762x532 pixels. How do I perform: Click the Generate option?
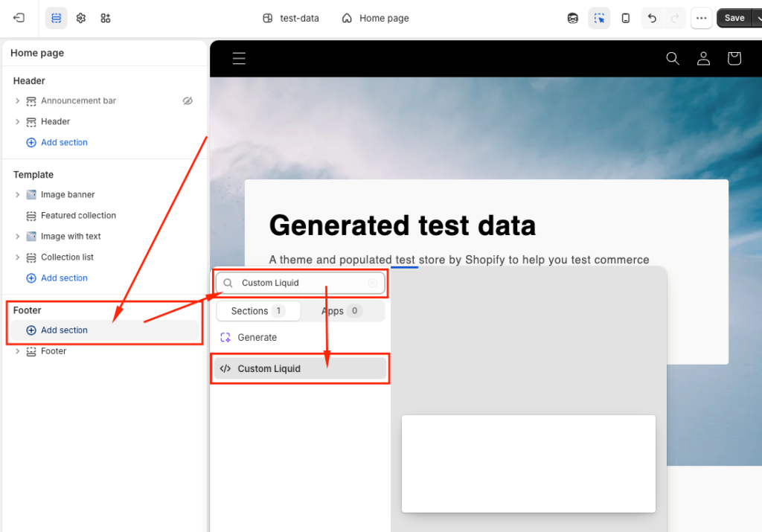click(x=301, y=337)
